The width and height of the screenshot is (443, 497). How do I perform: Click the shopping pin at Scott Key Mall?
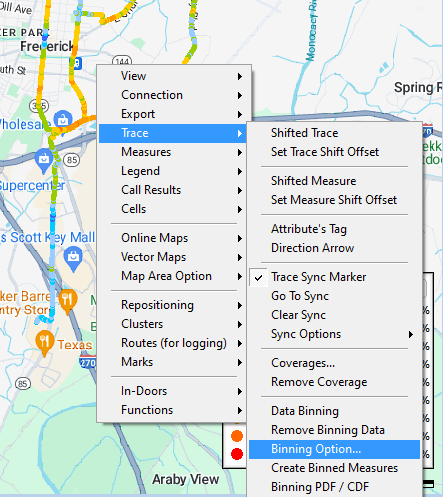click(x=73, y=258)
